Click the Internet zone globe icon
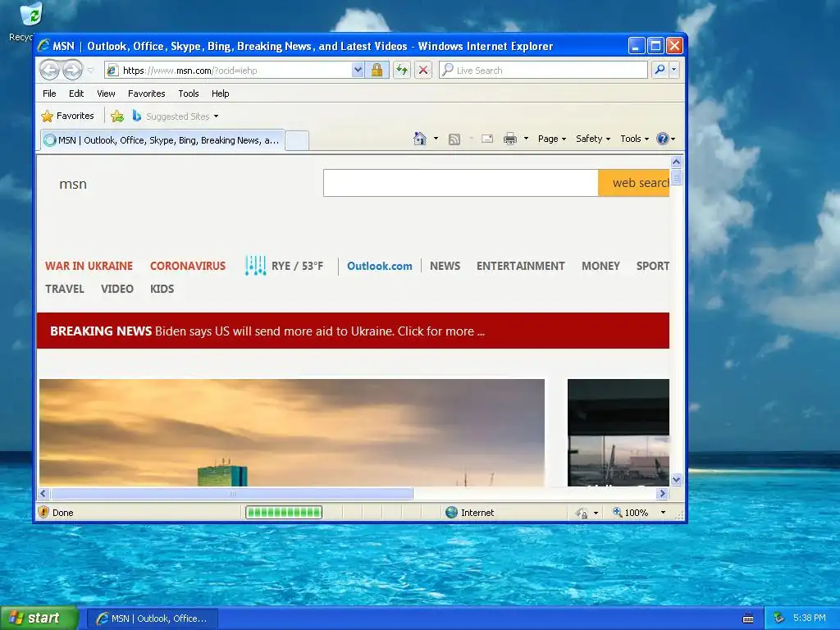This screenshot has width=840, height=630. [x=452, y=512]
